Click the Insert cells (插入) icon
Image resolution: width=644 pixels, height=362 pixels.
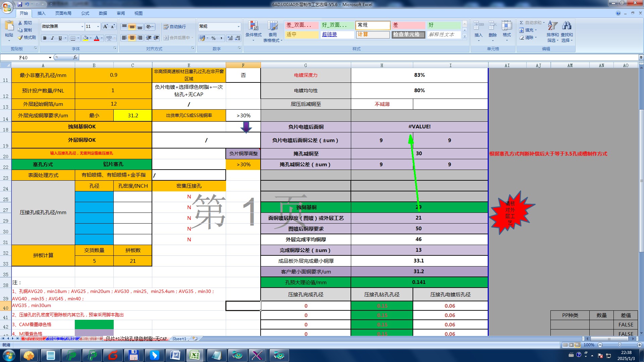coord(479,26)
